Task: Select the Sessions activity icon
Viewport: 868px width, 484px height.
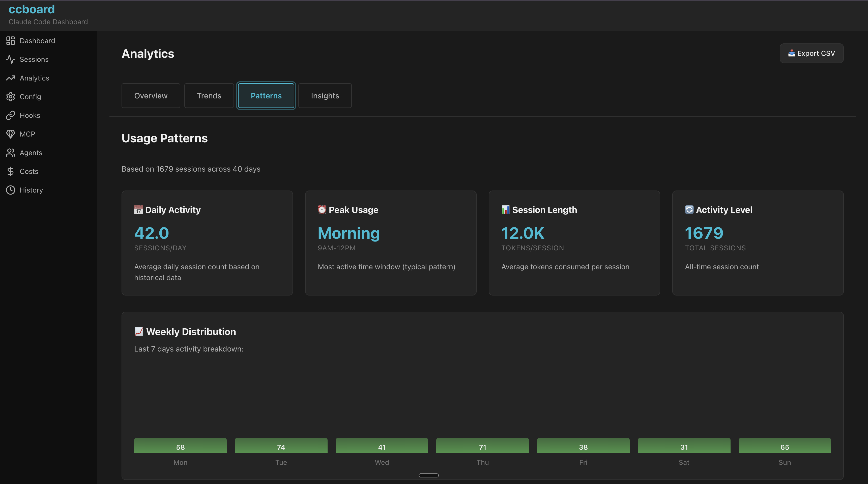Action: [x=35, y=59]
